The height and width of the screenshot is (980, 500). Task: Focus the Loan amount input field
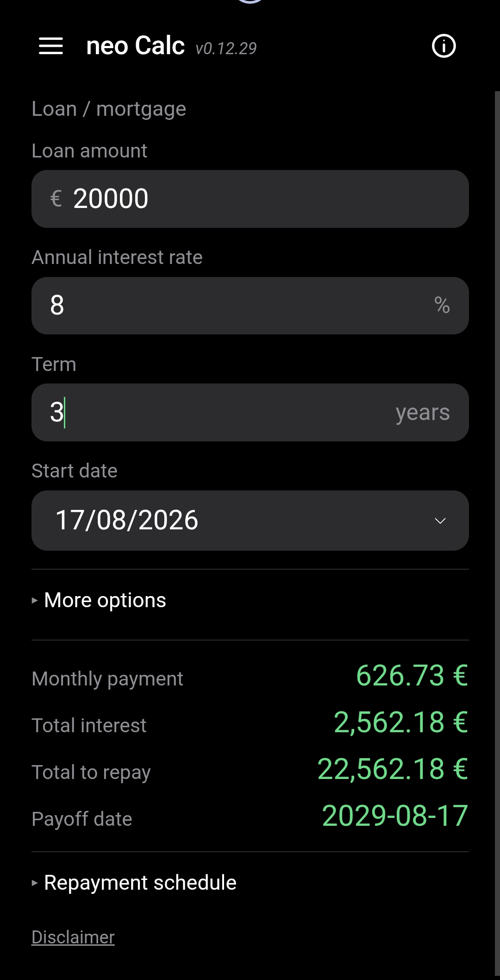click(250, 199)
